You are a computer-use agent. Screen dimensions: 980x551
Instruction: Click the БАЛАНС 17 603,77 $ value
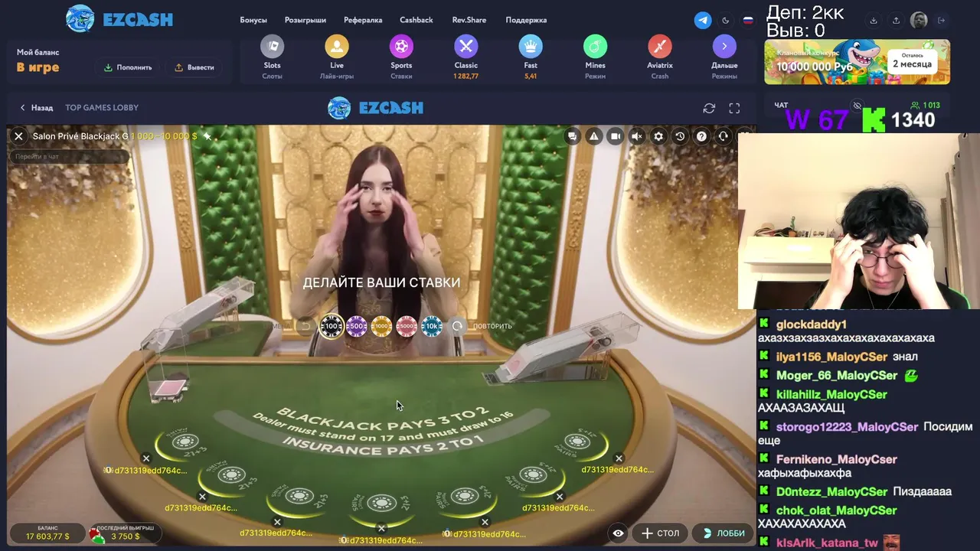tap(47, 536)
